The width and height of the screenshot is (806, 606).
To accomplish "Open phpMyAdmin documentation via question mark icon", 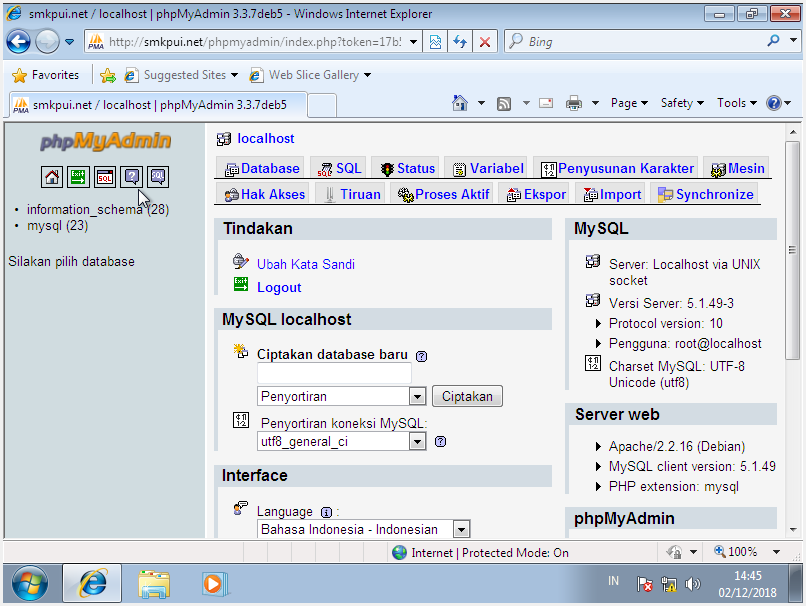I will [131, 176].
